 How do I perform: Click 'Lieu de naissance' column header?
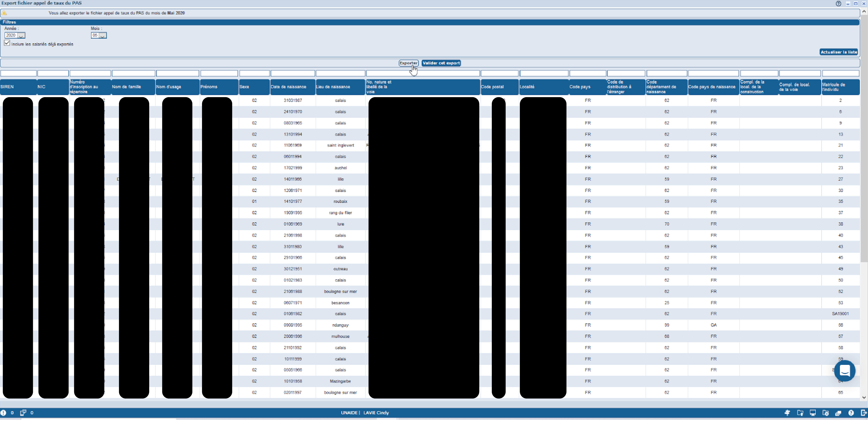click(x=341, y=87)
